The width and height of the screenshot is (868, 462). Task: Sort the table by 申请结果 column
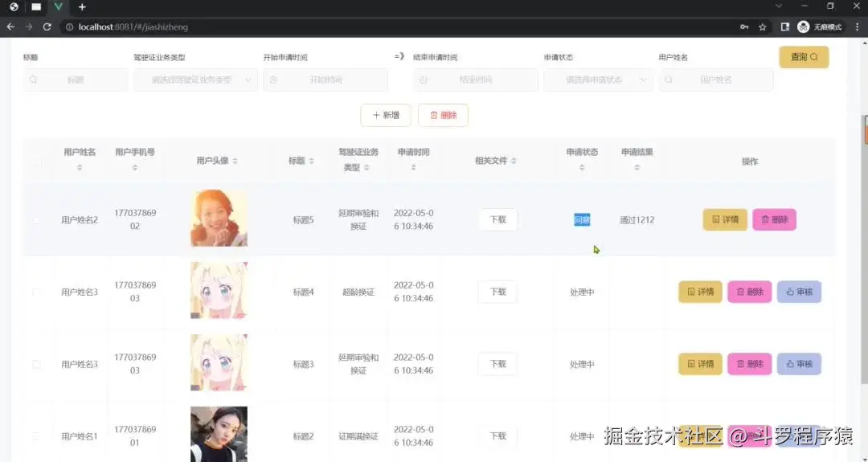[x=637, y=168]
